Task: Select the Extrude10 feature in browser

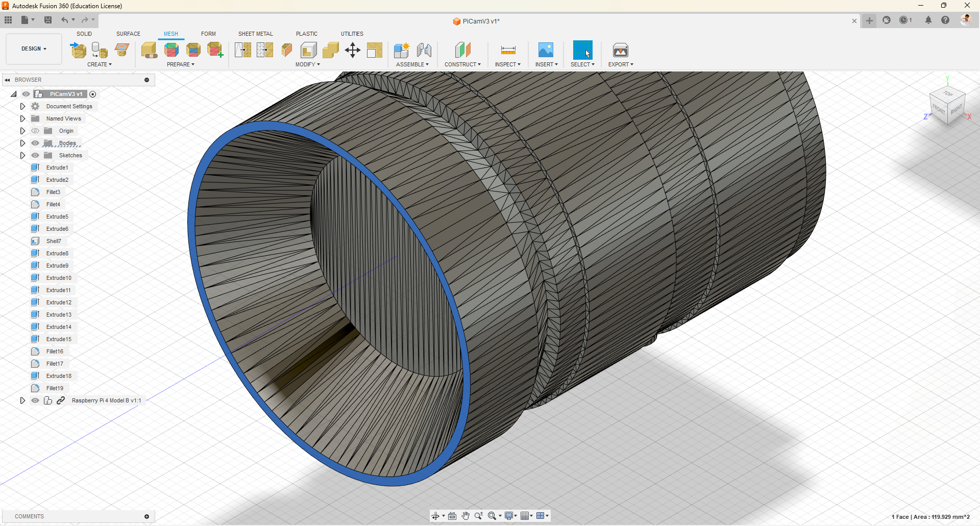Action: coord(59,278)
